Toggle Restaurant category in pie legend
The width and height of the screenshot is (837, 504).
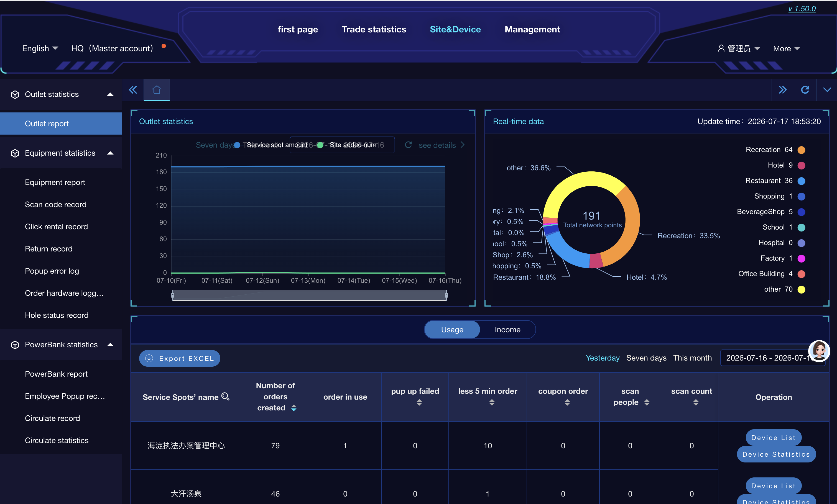(x=775, y=181)
